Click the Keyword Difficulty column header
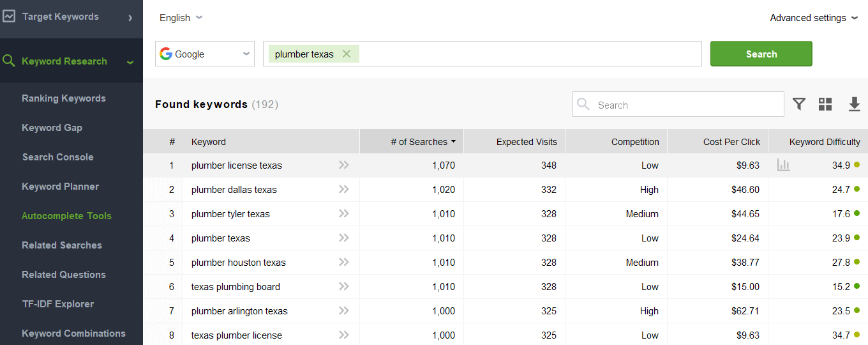Image resolution: width=868 pixels, height=345 pixels. click(824, 142)
